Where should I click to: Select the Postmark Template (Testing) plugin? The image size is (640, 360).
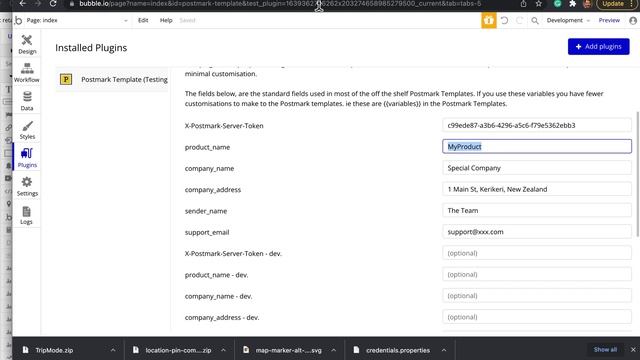point(112,79)
